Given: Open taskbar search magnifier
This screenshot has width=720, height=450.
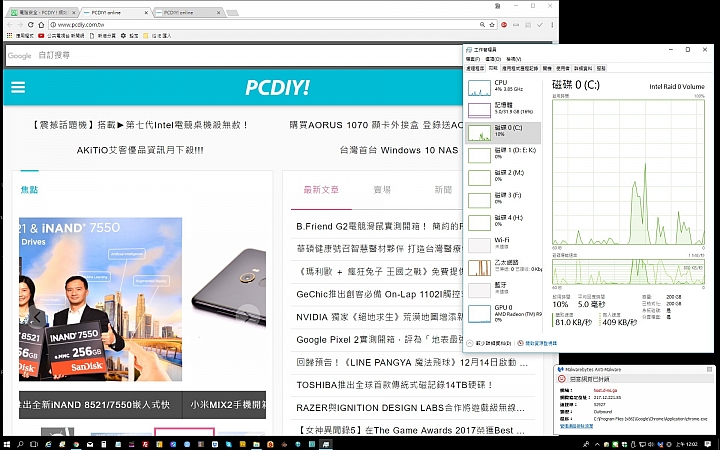Looking at the screenshot, I should point(20,444).
